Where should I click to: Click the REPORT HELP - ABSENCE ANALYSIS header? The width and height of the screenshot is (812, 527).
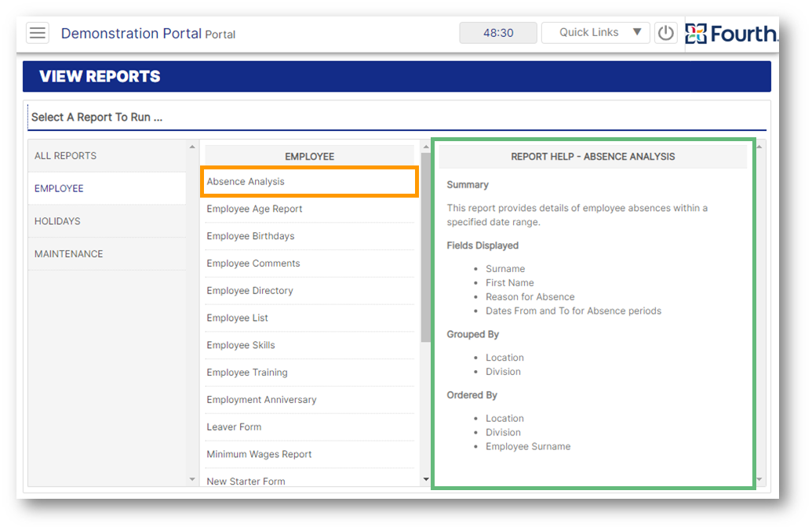tap(592, 156)
